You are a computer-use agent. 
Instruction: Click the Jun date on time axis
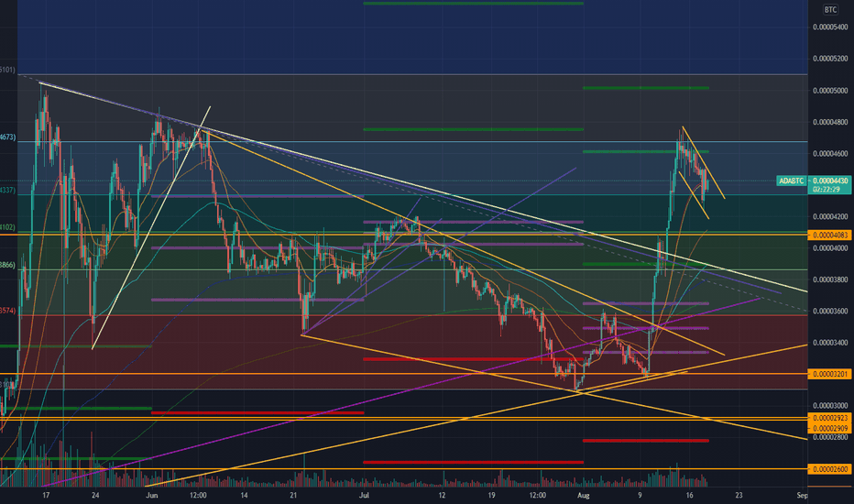click(x=152, y=495)
